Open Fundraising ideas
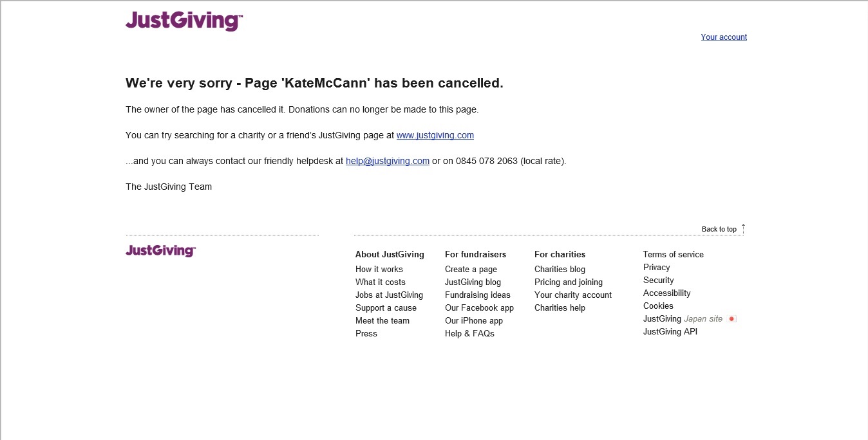 (477, 295)
